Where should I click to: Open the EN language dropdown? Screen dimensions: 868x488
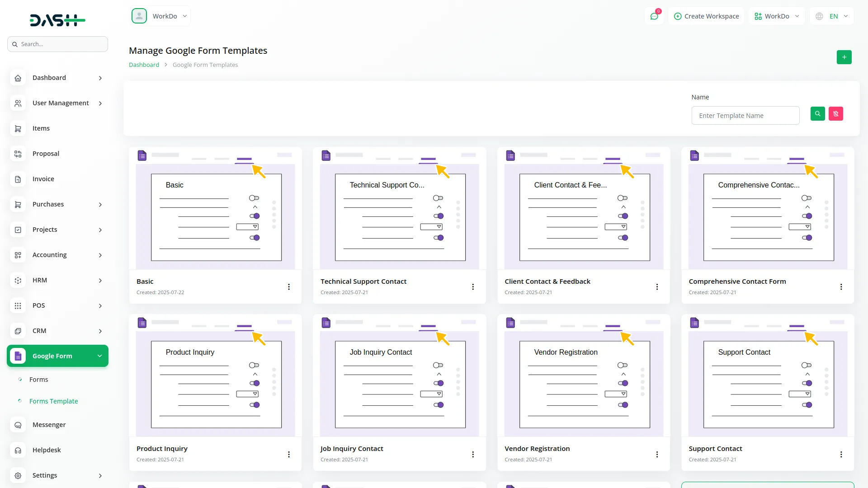pos(832,16)
